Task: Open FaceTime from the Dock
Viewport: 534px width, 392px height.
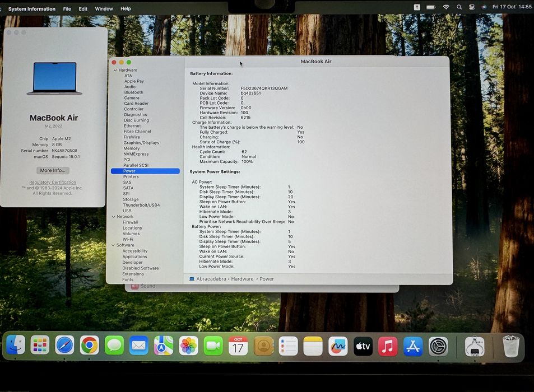Action: pos(213,346)
